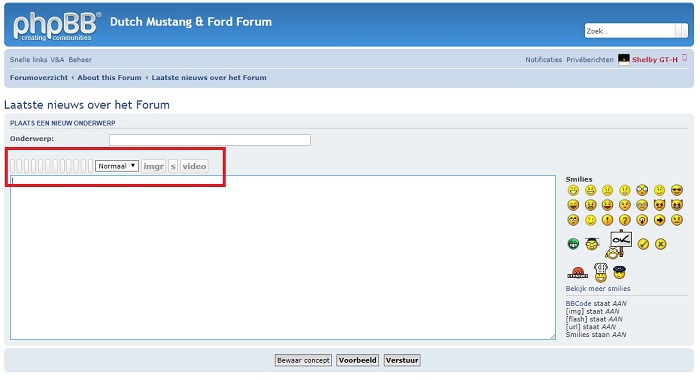This screenshot has height=380, width=700.
Task: Focus the Onderwerp subject field
Action: pos(210,140)
